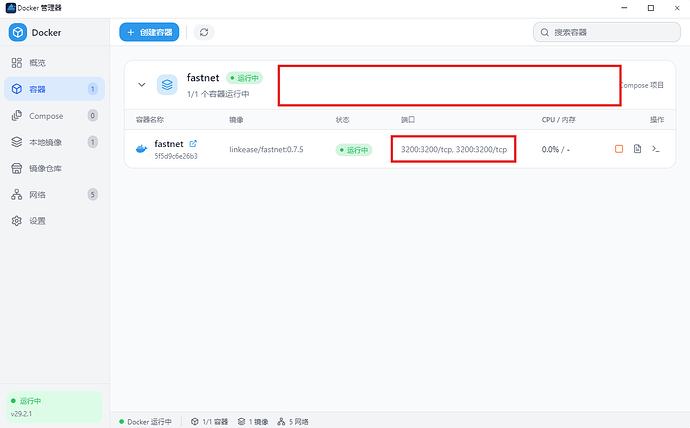Click 5 网络 status bar entry
Viewport: 690px width, 428px height.
[293, 422]
